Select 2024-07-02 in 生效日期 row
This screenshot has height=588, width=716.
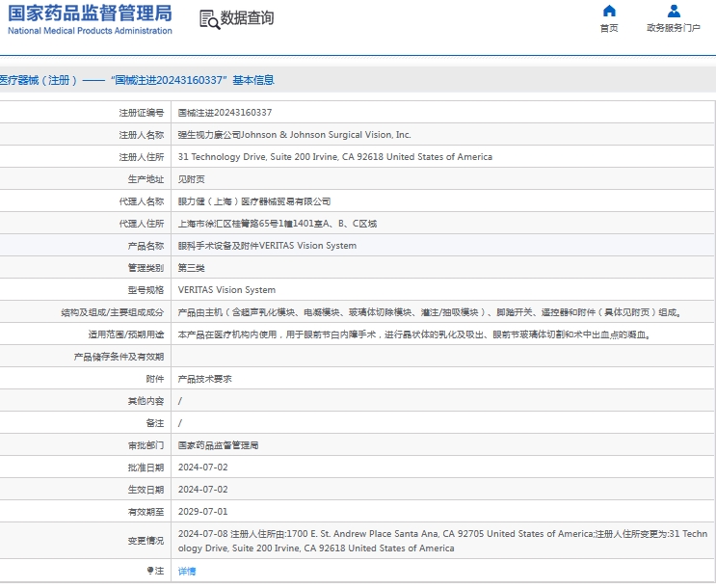point(202,490)
